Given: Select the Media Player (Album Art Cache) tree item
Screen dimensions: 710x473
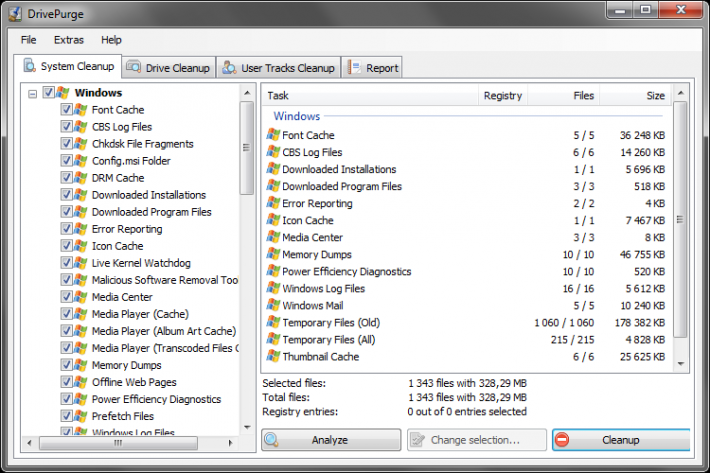Looking at the screenshot, I should [x=163, y=331].
